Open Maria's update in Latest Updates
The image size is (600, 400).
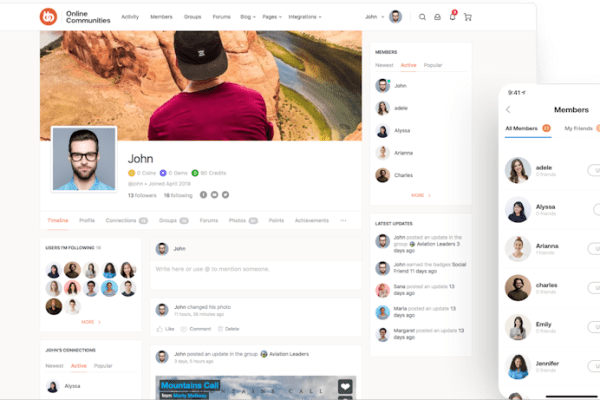(420, 312)
